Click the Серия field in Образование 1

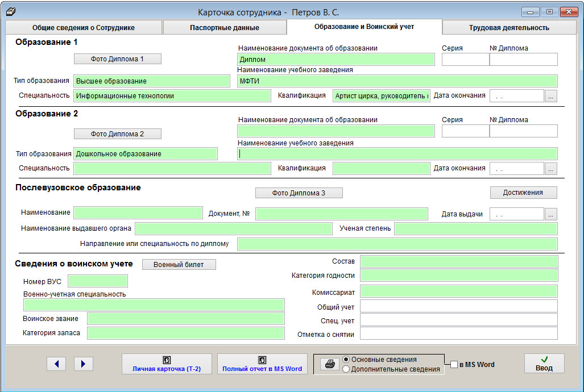pyautogui.click(x=466, y=60)
